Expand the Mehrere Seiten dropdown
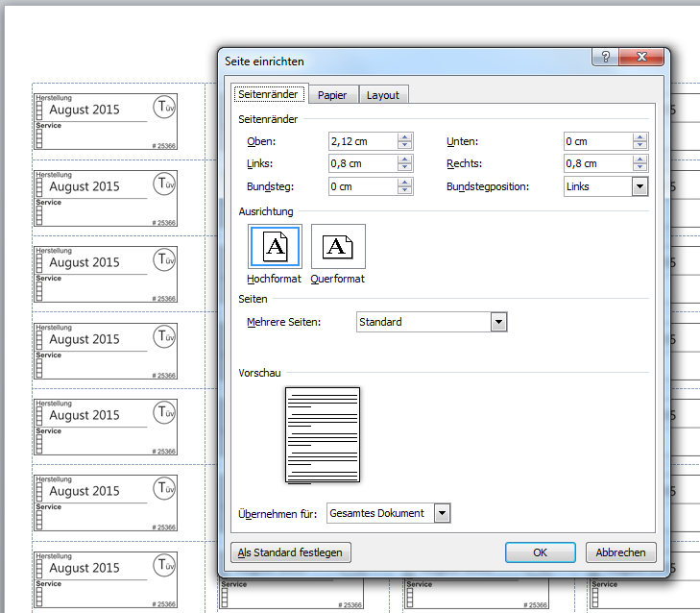Image resolution: width=700 pixels, height=613 pixels. point(497,322)
